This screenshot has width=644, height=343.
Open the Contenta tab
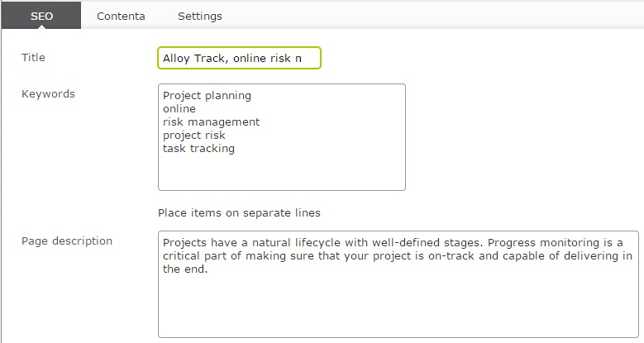121,16
